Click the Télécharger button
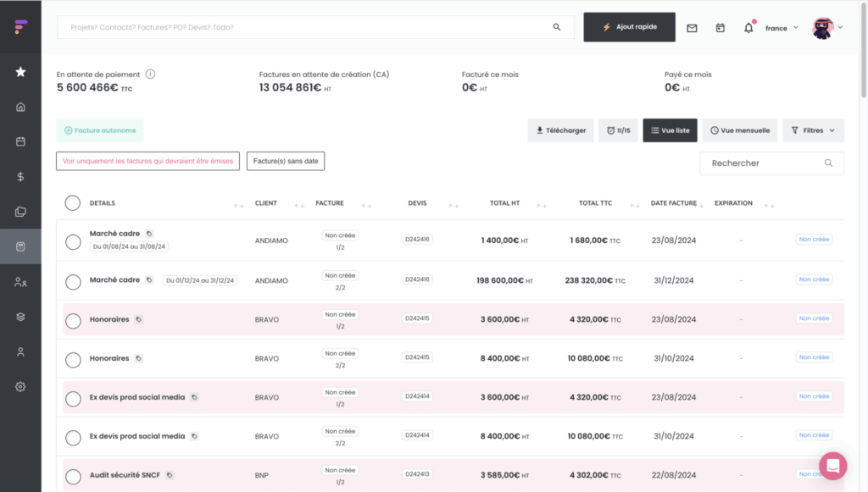The width and height of the screenshot is (868, 492). click(x=559, y=130)
